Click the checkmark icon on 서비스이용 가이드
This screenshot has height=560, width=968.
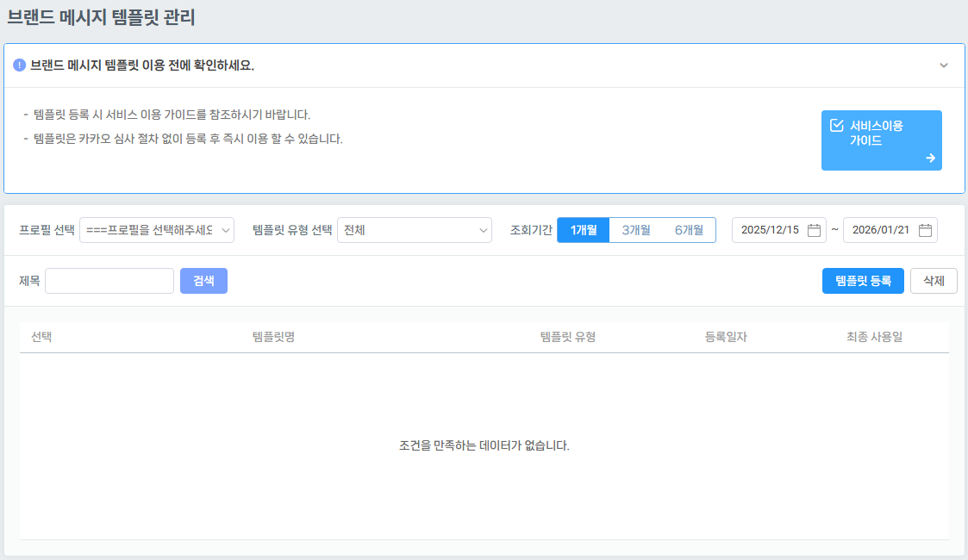(836, 126)
